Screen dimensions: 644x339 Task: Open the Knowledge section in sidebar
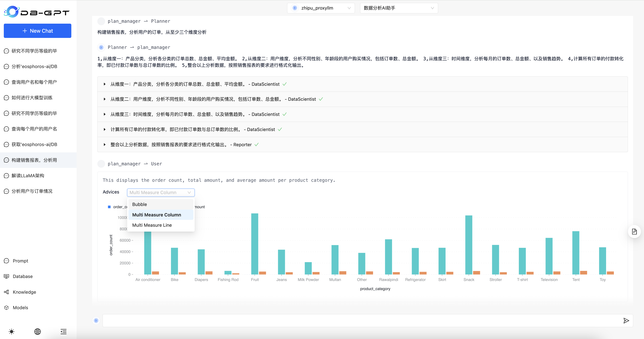24,292
